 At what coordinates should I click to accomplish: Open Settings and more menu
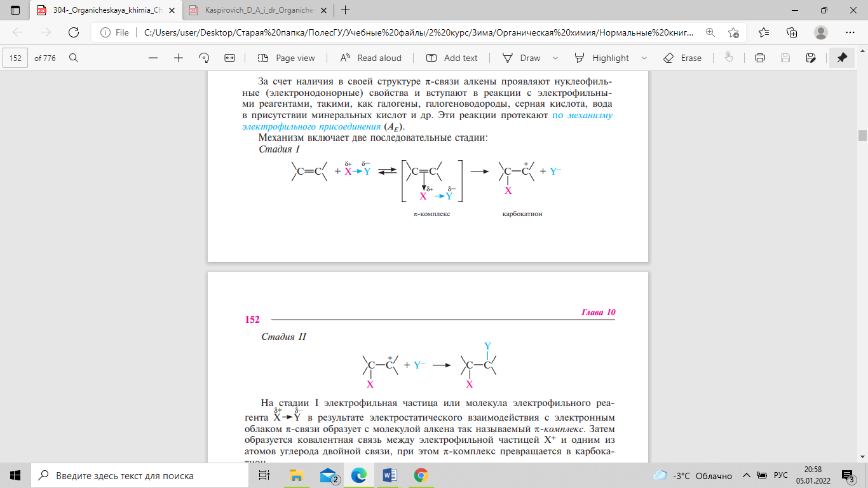coord(850,32)
